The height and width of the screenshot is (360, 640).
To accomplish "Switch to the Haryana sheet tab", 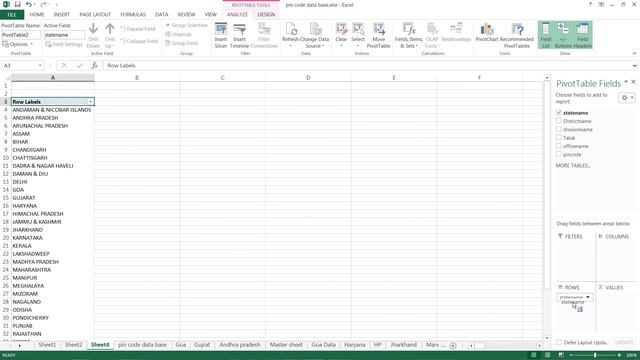I will coord(354,345).
